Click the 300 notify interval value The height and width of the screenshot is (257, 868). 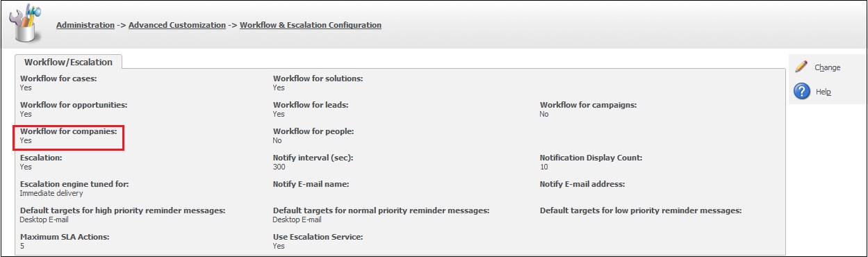pyautogui.click(x=279, y=167)
